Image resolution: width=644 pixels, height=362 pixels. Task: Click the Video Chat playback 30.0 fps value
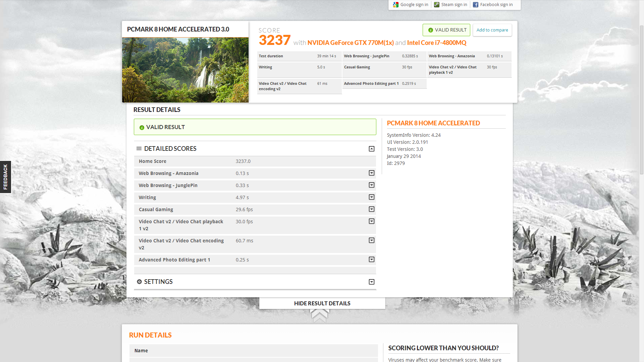point(244,222)
